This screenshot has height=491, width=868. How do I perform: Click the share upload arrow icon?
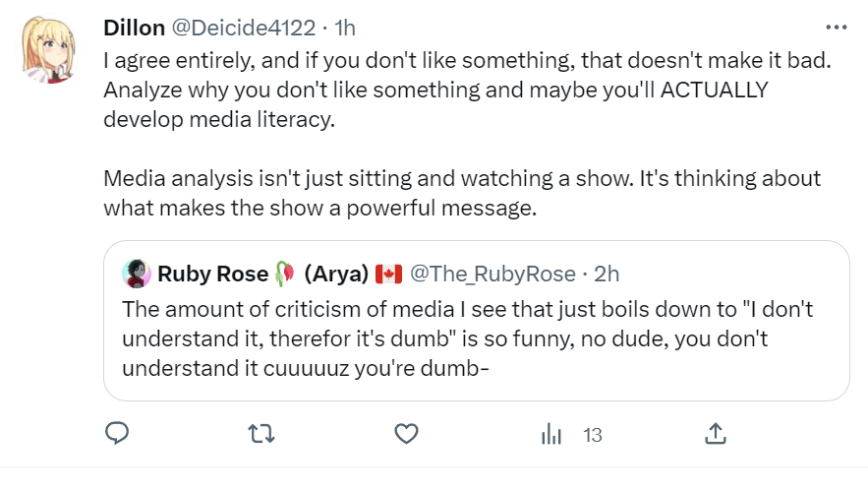(716, 433)
